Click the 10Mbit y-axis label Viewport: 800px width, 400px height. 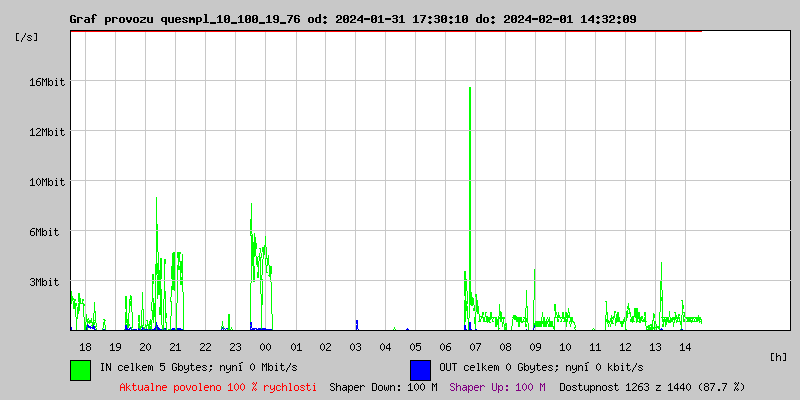(x=46, y=182)
